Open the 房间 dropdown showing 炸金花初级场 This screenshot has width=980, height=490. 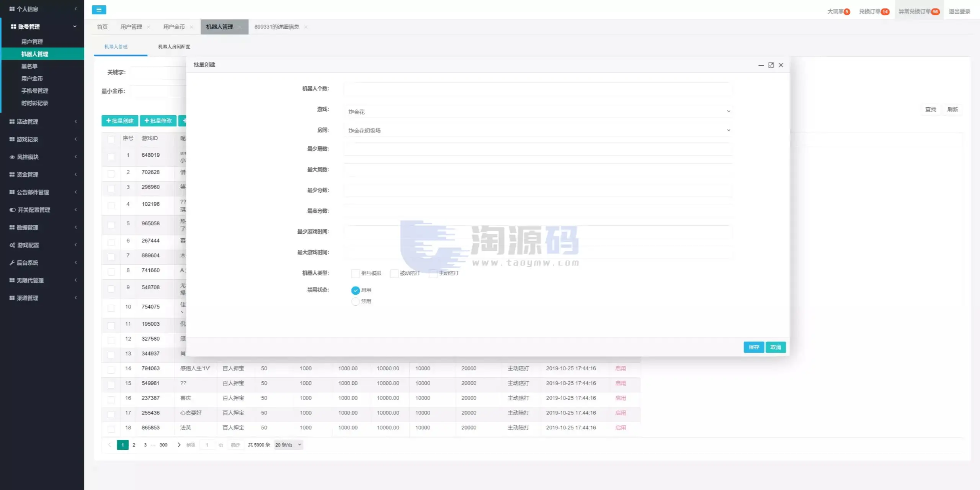point(538,131)
